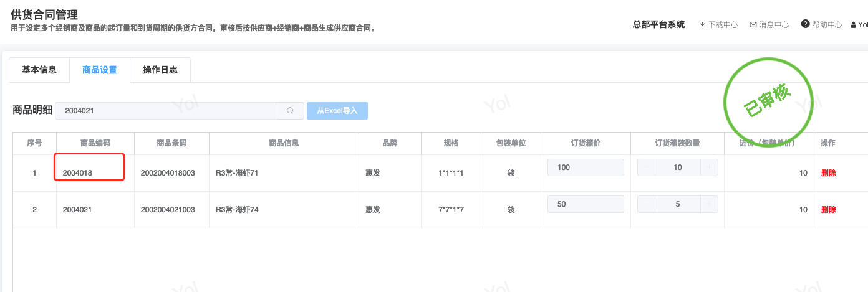Increase 订货箱装数量 for R3常-海虾74

click(709, 204)
